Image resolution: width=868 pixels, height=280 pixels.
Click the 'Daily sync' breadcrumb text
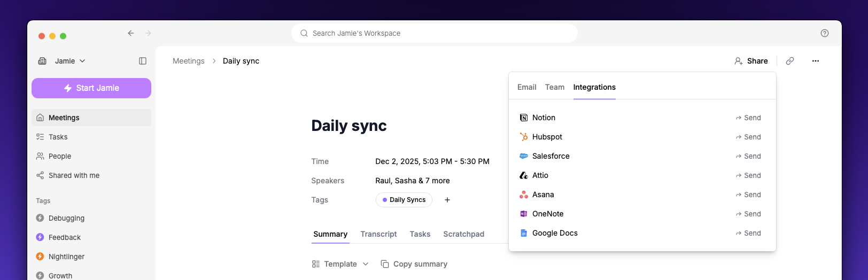pyautogui.click(x=241, y=61)
